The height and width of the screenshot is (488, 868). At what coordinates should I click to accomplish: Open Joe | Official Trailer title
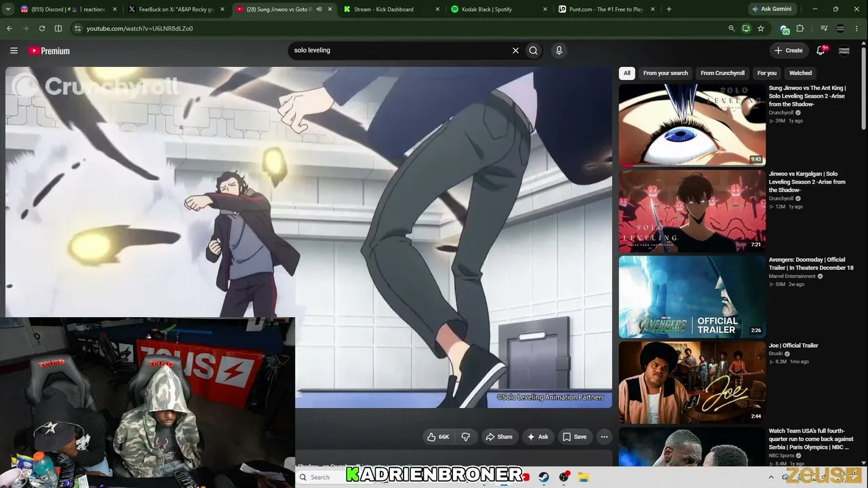coord(793,346)
